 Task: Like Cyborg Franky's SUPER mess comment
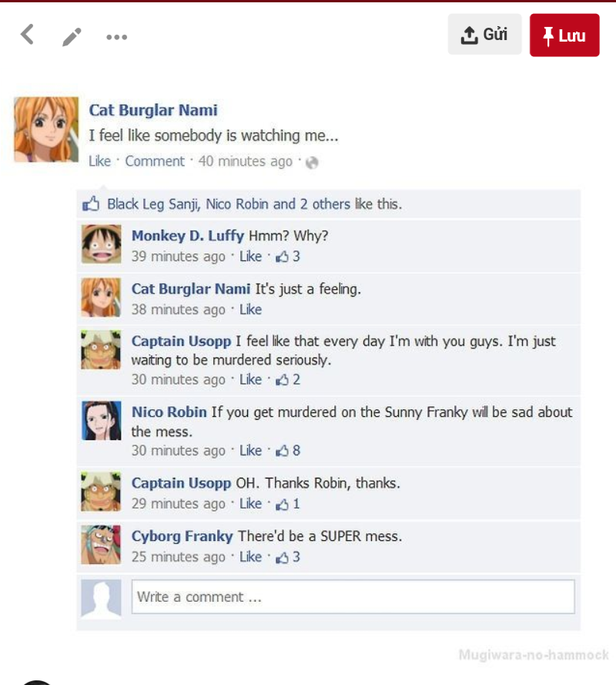point(250,557)
